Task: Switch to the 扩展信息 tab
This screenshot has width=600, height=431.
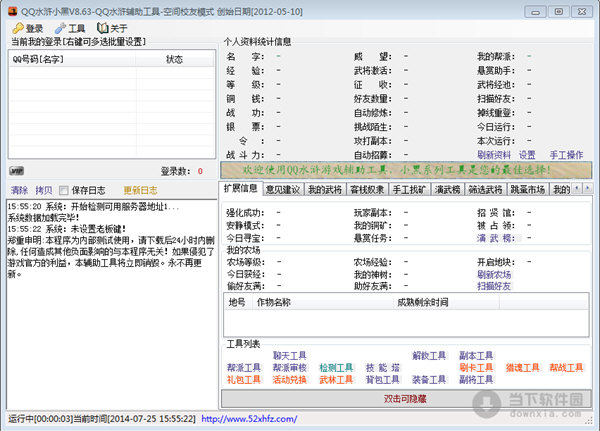Action: (x=241, y=188)
